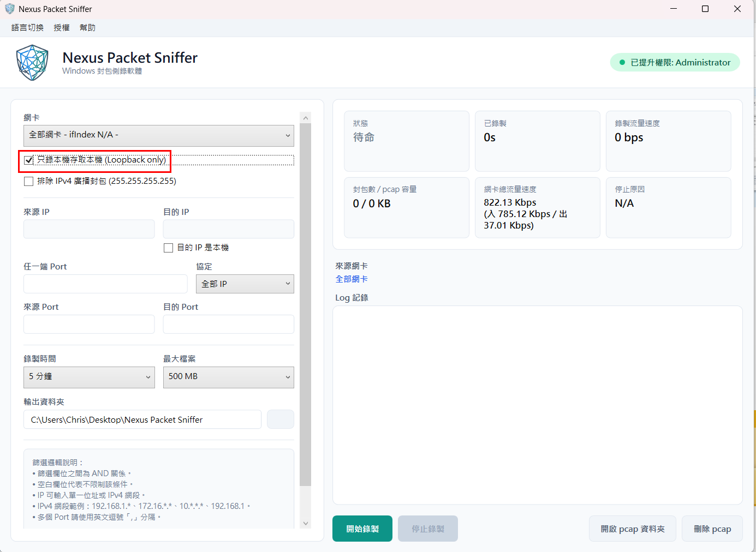
Task: Close the Nexus Packet Sniffer window
Action: coord(737,9)
